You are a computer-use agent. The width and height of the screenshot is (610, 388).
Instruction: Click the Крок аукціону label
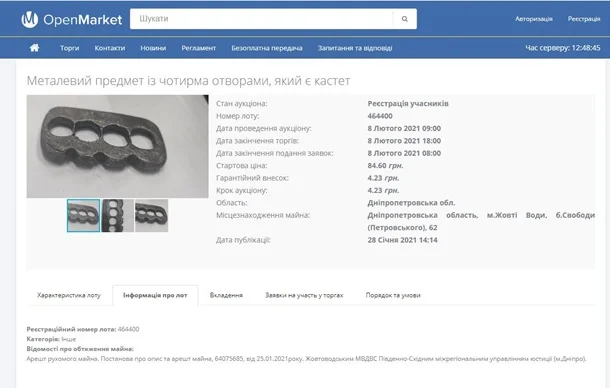click(x=242, y=191)
